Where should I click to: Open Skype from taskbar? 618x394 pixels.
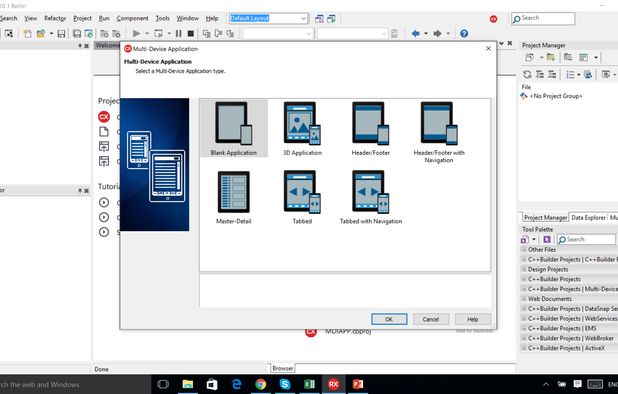tap(285, 384)
